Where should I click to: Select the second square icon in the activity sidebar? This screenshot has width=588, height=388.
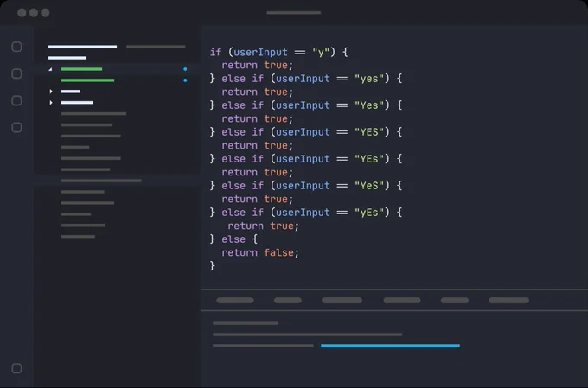pyautogui.click(x=16, y=73)
